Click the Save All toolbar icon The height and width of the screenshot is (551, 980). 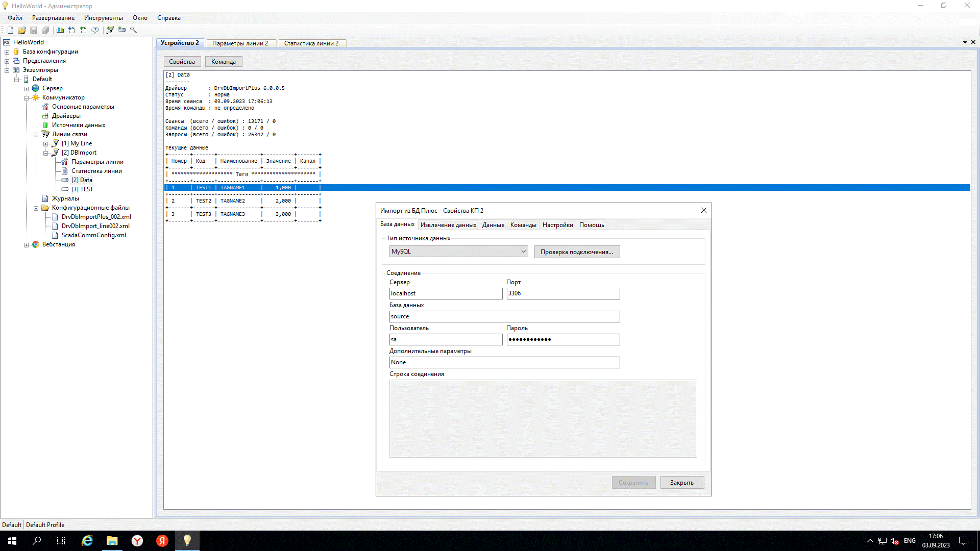(x=45, y=30)
